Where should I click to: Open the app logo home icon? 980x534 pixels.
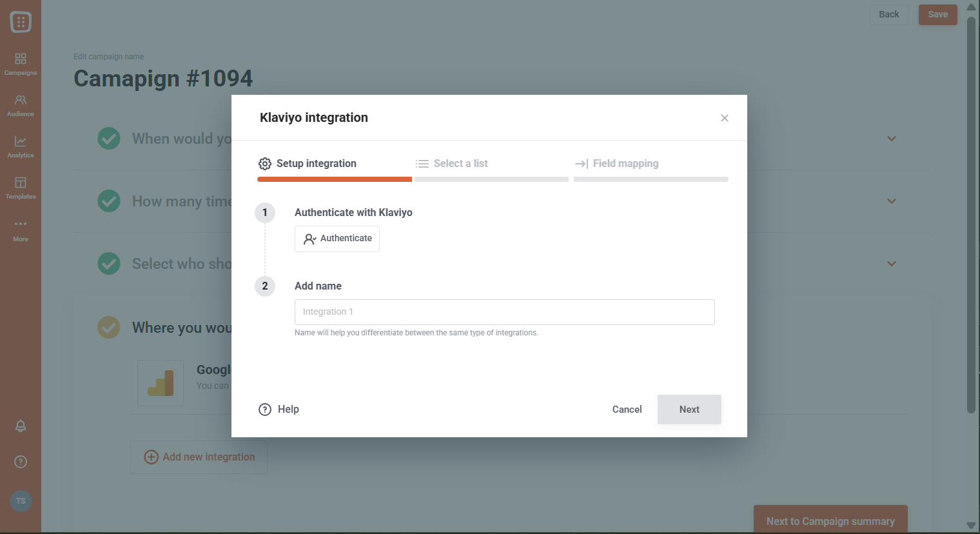pos(21,22)
